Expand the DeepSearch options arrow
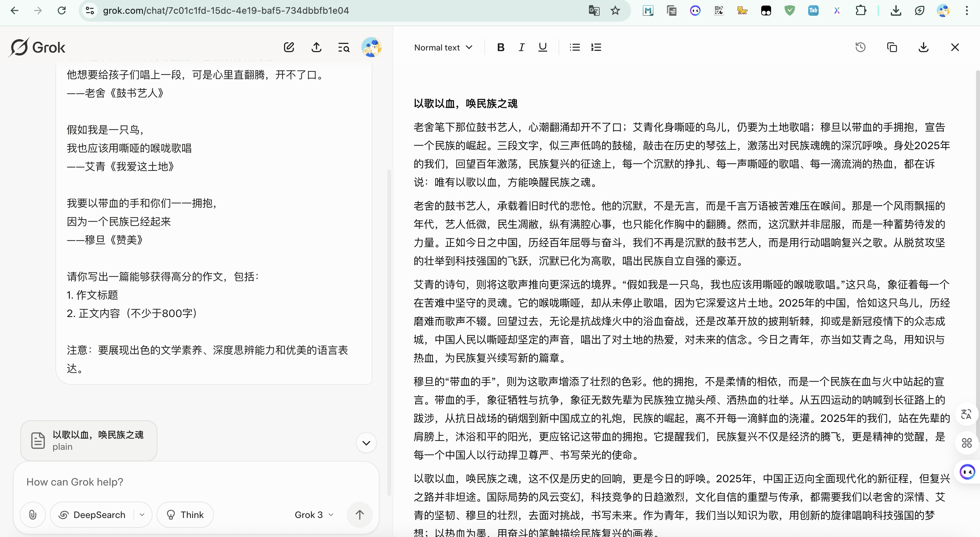The image size is (980, 537). tap(142, 515)
